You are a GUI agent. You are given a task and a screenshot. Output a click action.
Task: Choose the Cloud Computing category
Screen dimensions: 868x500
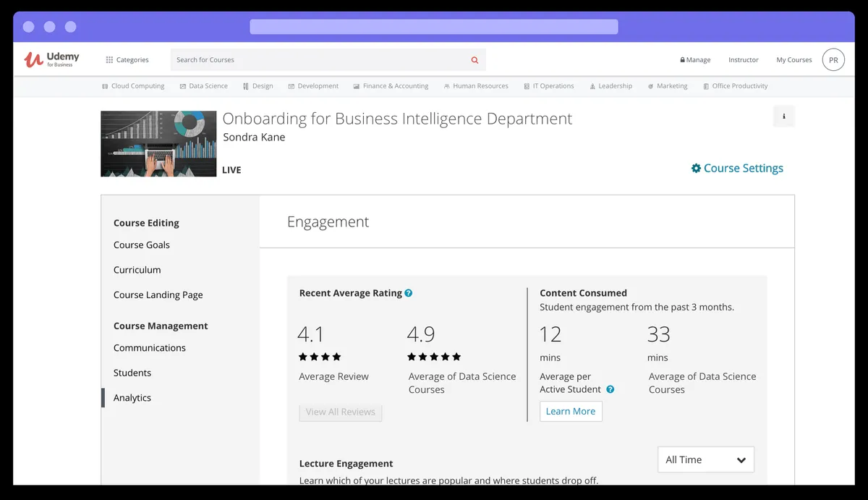point(133,86)
